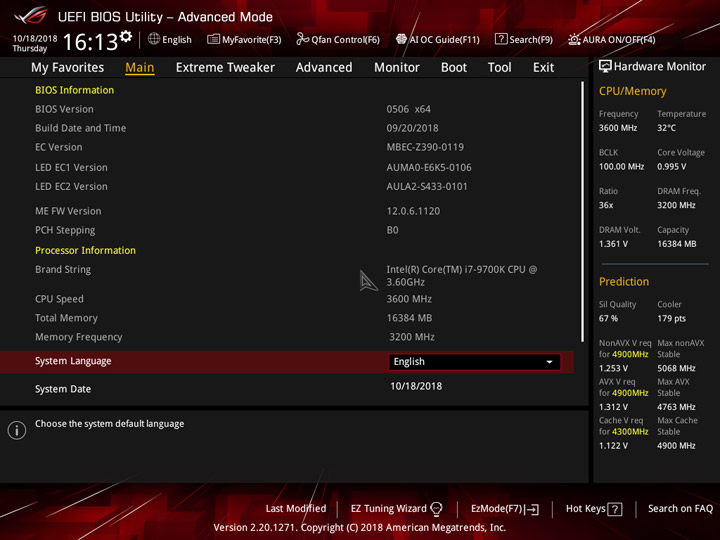
Task: Click the EzMode exit arrow icon
Action: pyautogui.click(x=533, y=509)
